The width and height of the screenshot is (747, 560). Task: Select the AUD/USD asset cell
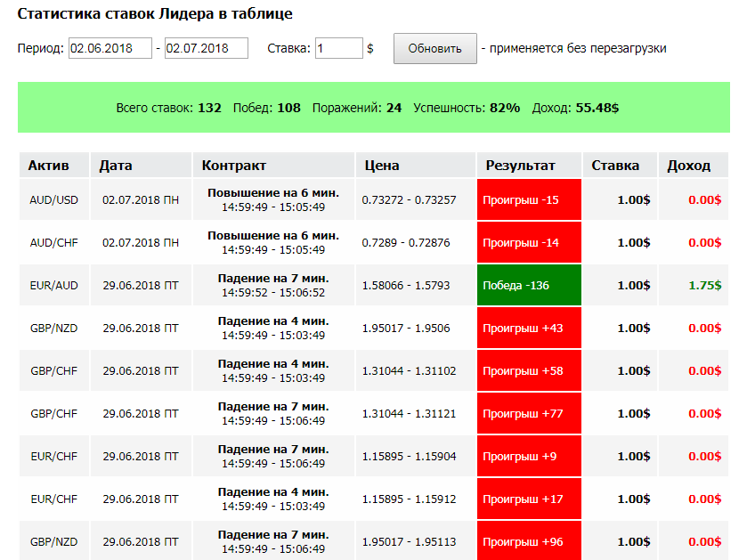(54, 200)
